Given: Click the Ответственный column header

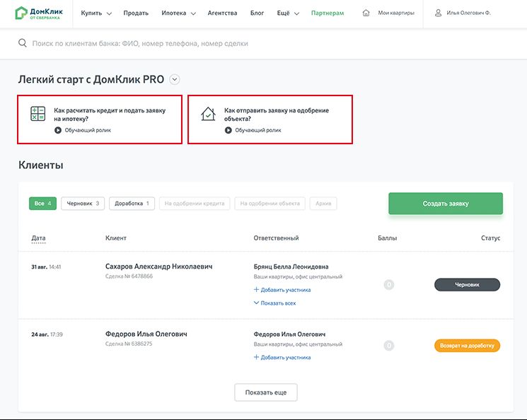Looking at the screenshot, I should [276, 238].
